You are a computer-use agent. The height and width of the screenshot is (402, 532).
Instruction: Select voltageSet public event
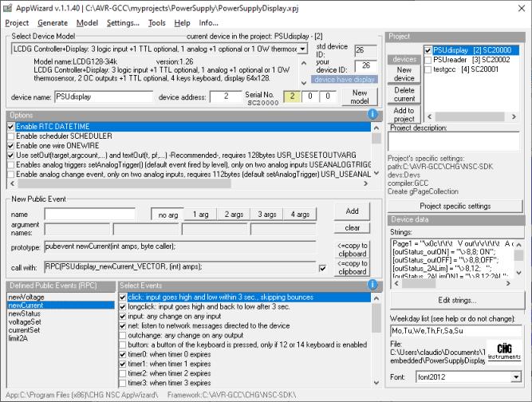point(25,321)
